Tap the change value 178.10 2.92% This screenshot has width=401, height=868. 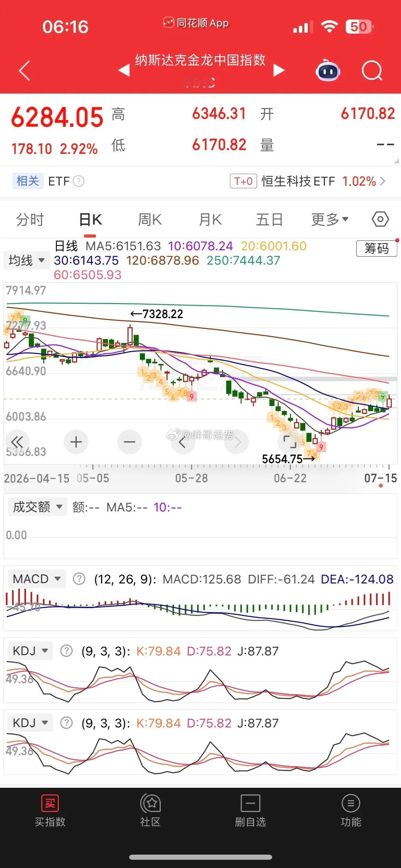coord(54,149)
